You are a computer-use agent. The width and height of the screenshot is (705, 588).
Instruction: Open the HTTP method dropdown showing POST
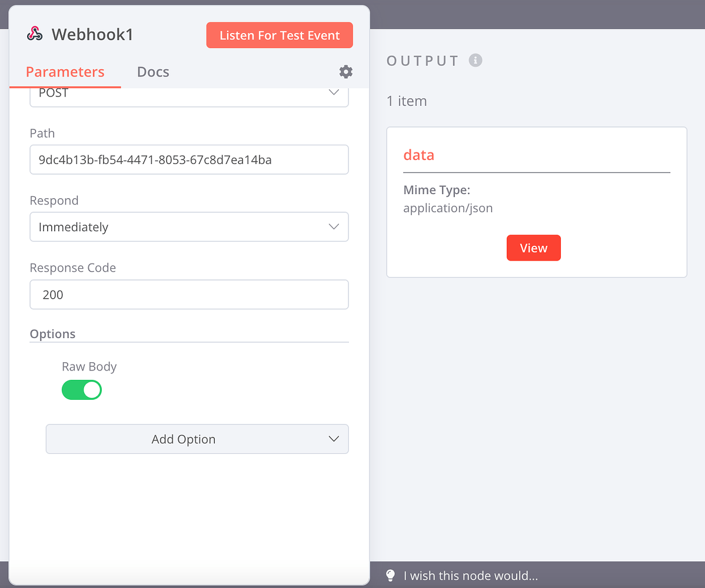(189, 94)
